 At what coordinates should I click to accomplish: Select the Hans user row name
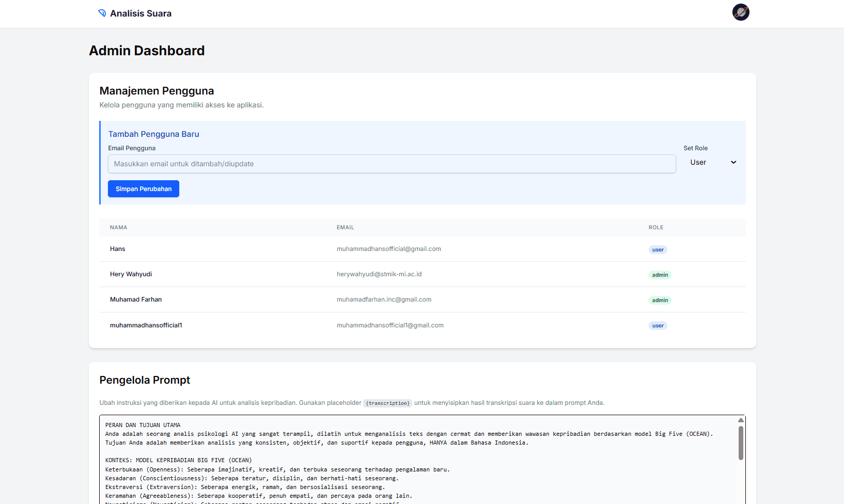point(118,249)
